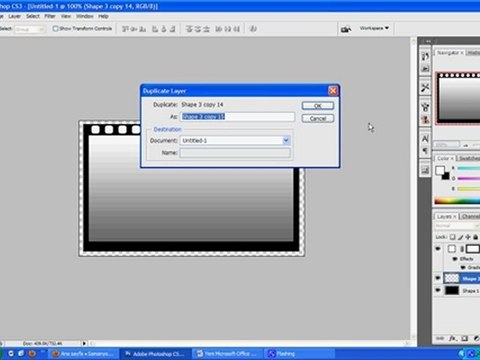480x360 pixels.
Task: Open the Actions panel icon in dock
Action: [425, 69]
